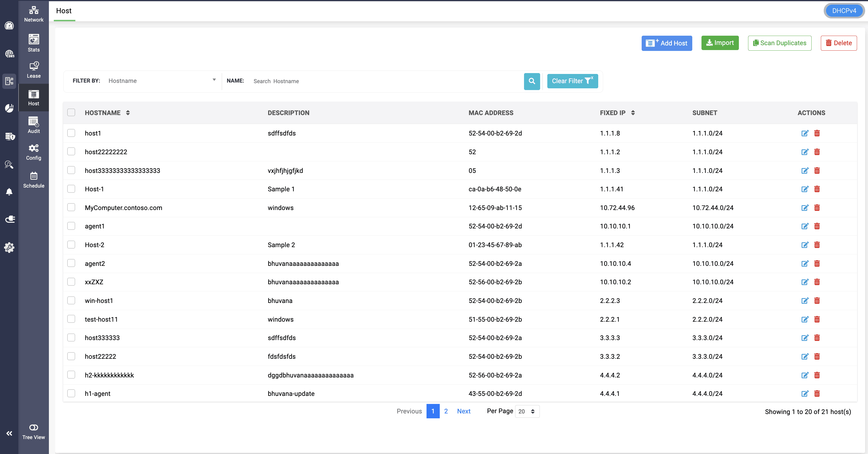This screenshot has height=454, width=868.
Task: Select checkbox for Host-1 row
Action: pos(71,189)
